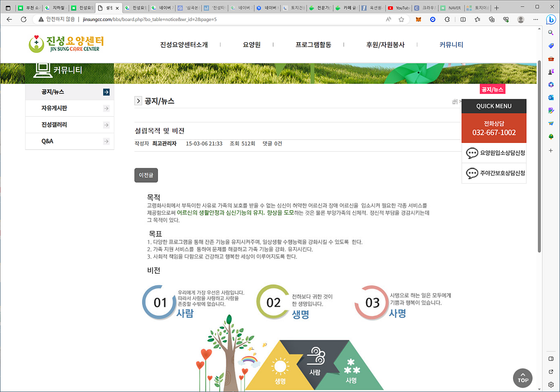Select Q&A in left sidebar
Image resolution: width=560 pixels, height=392 pixels.
70,142
